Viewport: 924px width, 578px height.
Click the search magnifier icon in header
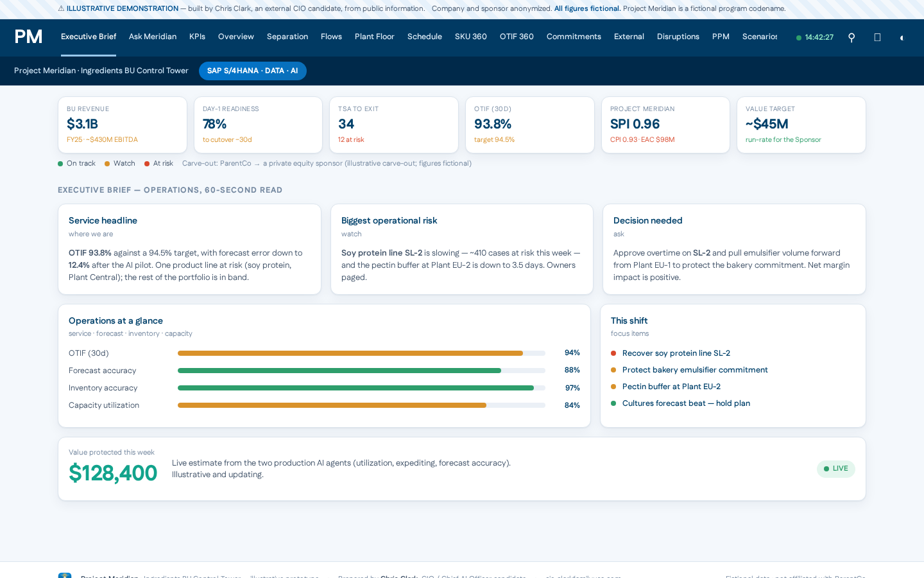point(851,37)
